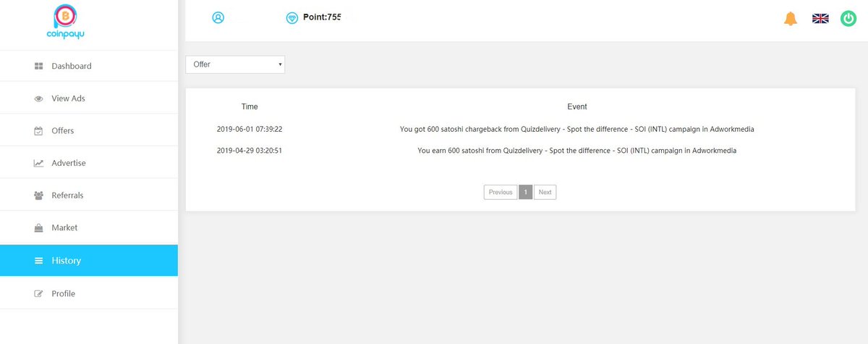Click the Previous pagination button
868x344 pixels.
click(x=501, y=192)
